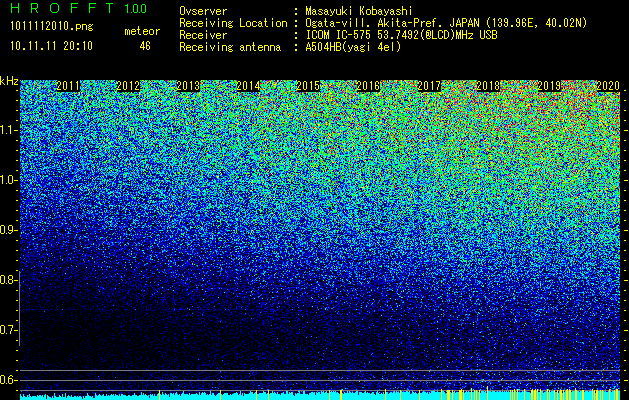Click the HROFFT 1.0.0 title text
This screenshot has height=400, width=629.
79,8
